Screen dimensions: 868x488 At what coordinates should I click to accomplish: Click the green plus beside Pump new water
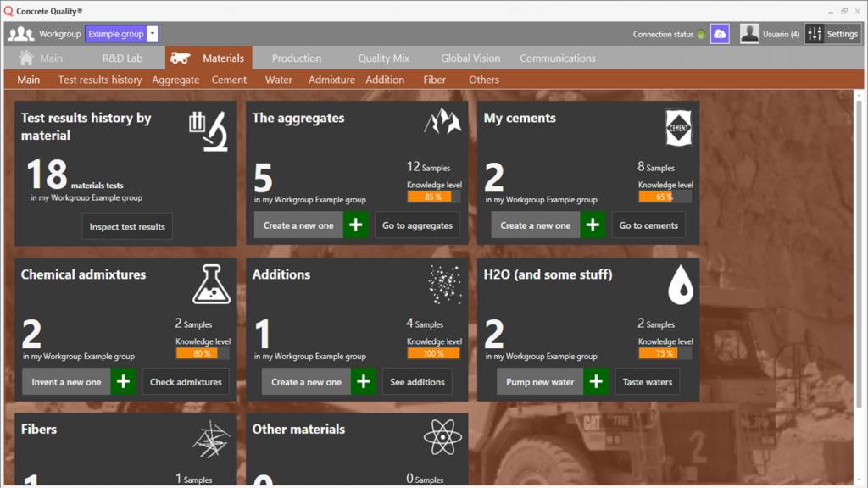(x=595, y=381)
